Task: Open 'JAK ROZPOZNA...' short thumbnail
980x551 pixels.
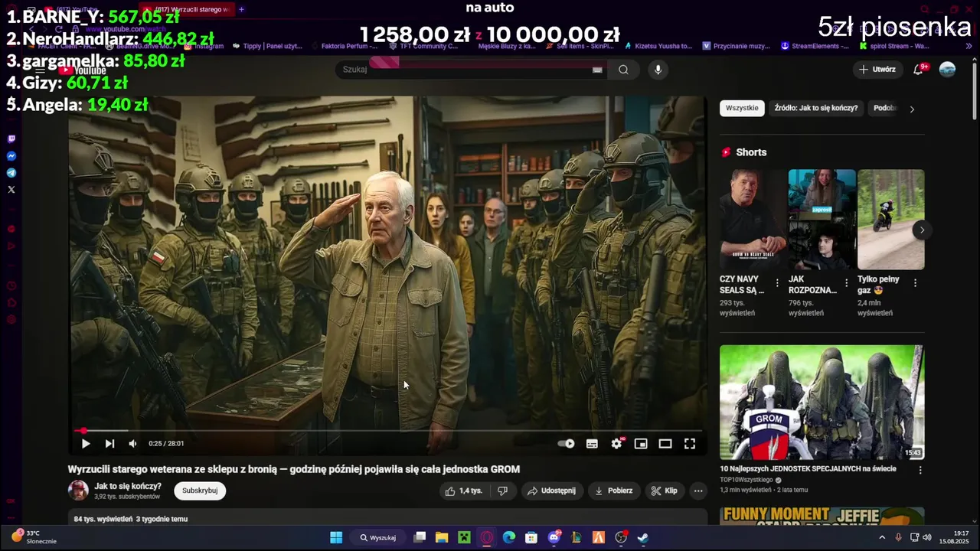Action: (822, 220)
